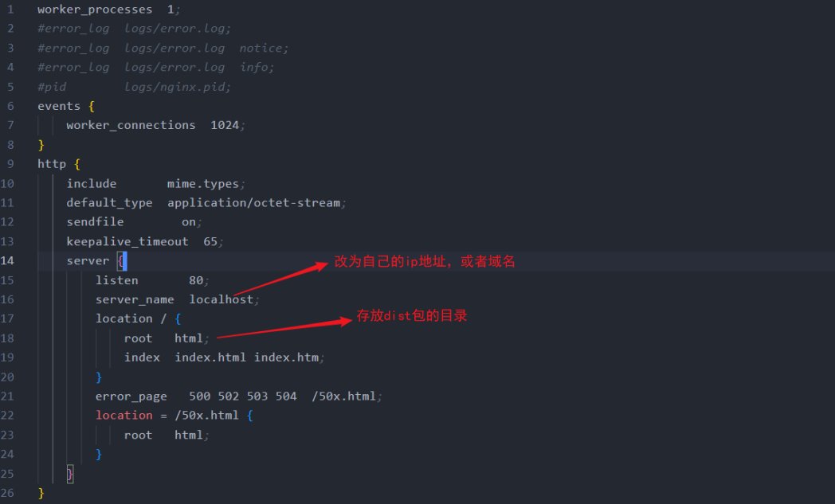Click mime.types on the include line
The image size is (835, 504).
203,184
